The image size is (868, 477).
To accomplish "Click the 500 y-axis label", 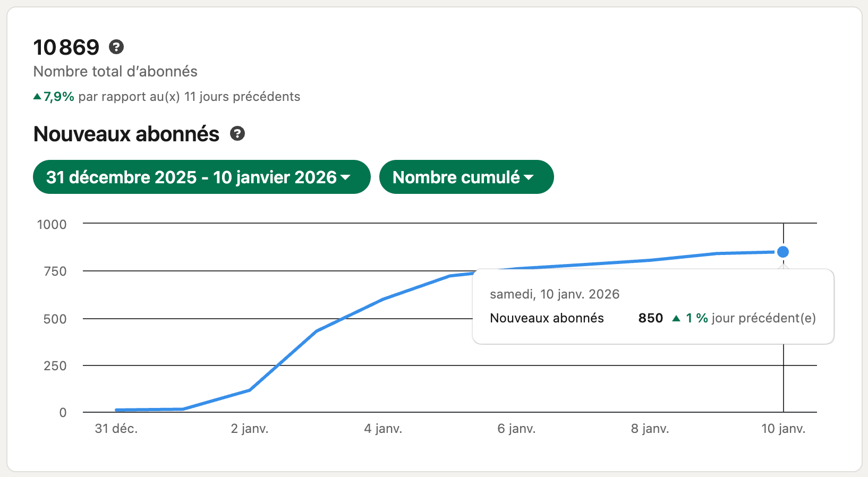I will [55, 319].
